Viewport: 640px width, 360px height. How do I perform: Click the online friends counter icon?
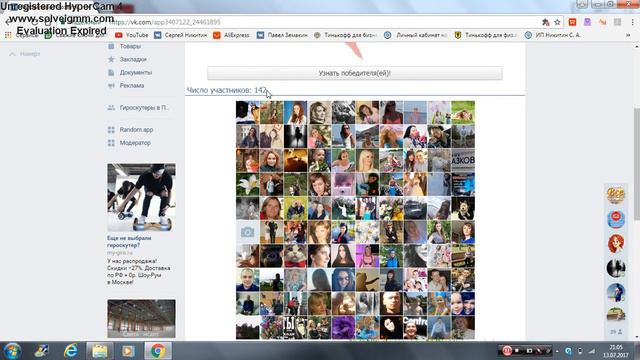tap(616, 332)
